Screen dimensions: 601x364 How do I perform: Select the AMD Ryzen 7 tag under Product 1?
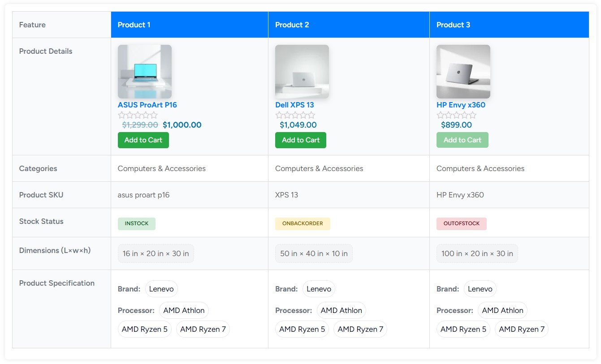[203, 329]
